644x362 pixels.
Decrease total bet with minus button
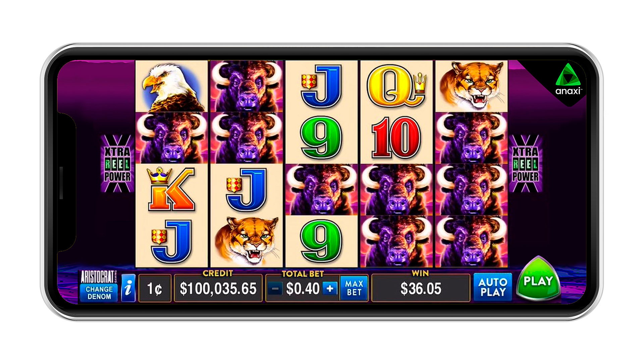coord(275,289)
